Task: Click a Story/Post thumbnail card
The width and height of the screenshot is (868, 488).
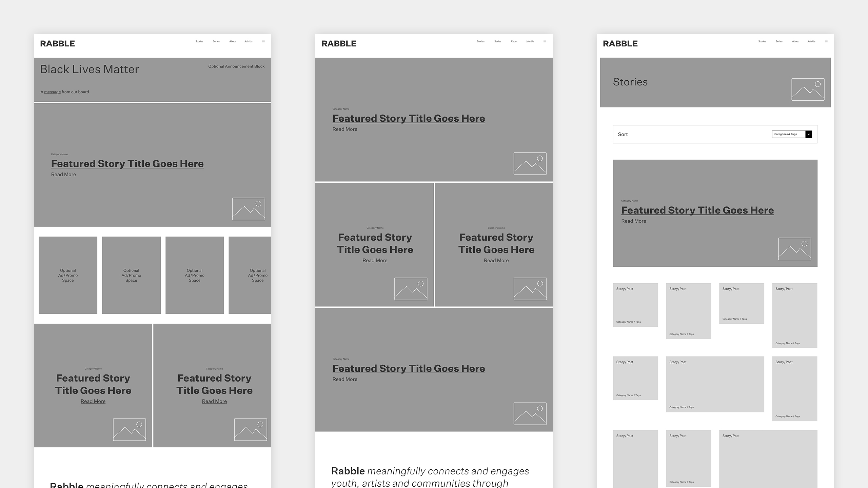Action: tap(635, 304)
